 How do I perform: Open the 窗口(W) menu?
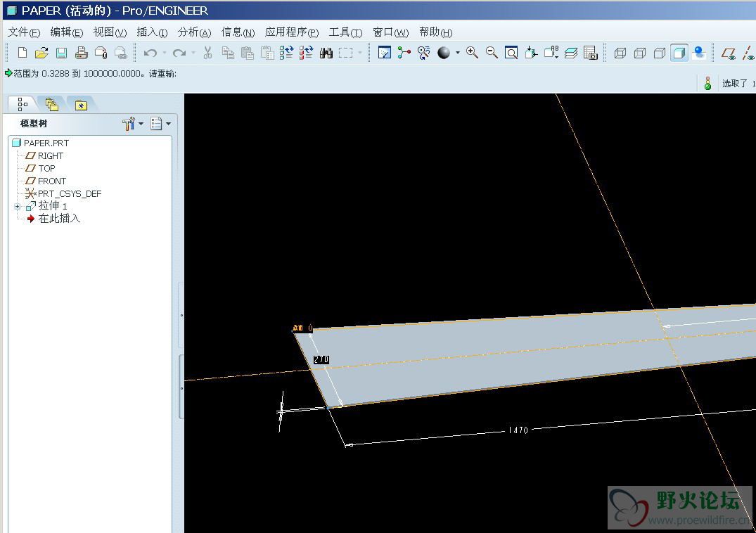point(390,32)
